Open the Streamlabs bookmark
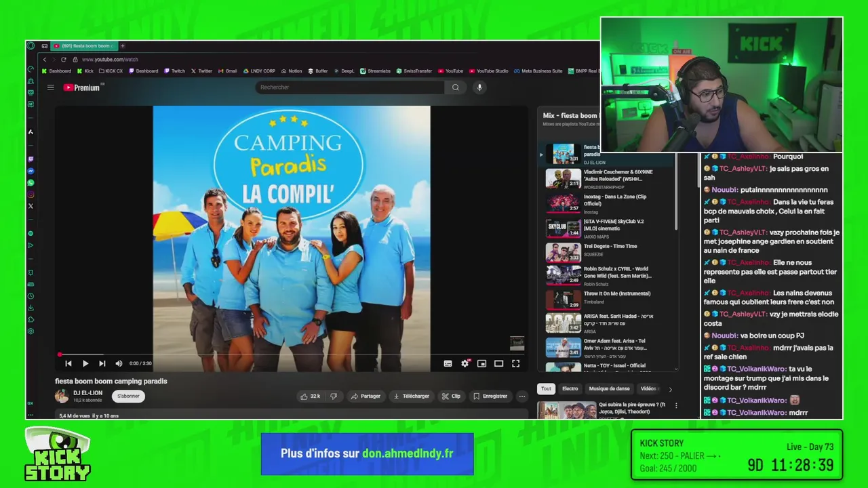This screenshot has width=868, height=488. pos(376,71)
